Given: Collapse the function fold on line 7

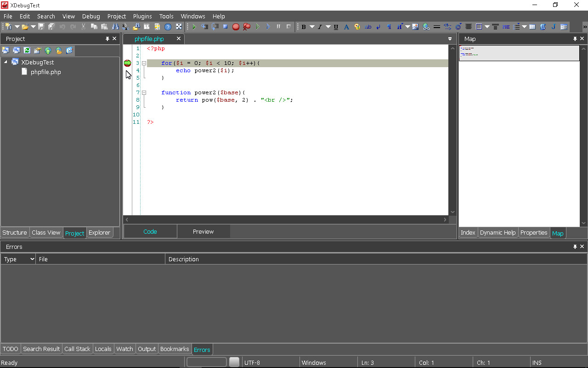Looking at the screenshot, I should tap(144, 92).
